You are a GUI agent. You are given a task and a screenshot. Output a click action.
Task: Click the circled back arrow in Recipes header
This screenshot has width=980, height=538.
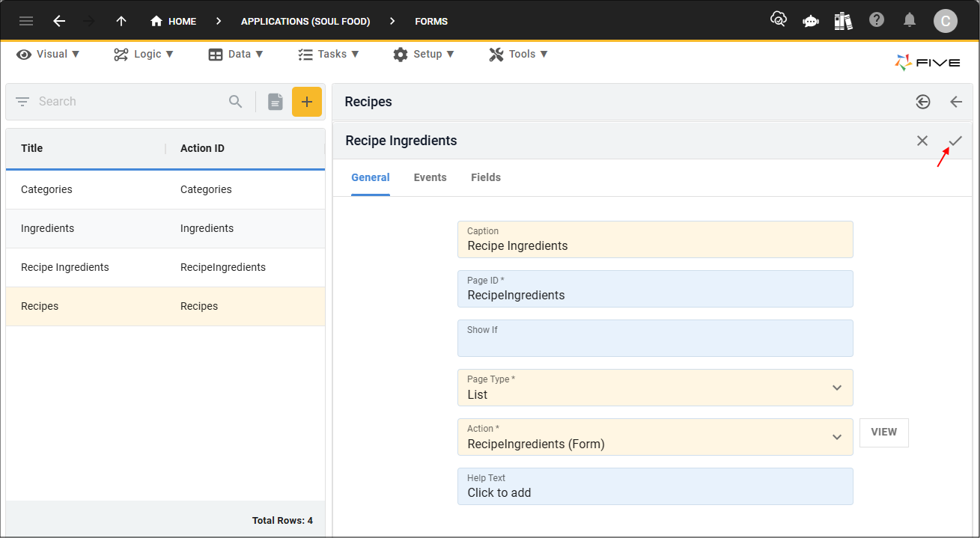[923, 102]
